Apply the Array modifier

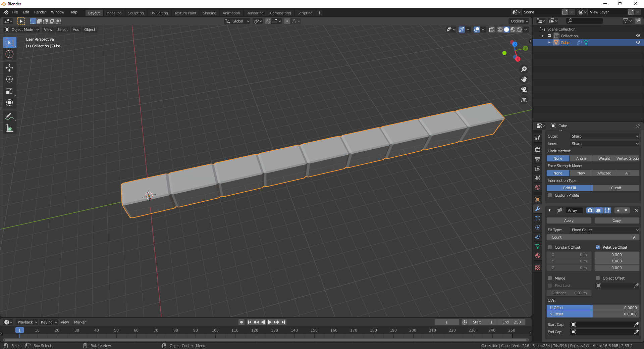pyautogui.click(x=569, y=220)
